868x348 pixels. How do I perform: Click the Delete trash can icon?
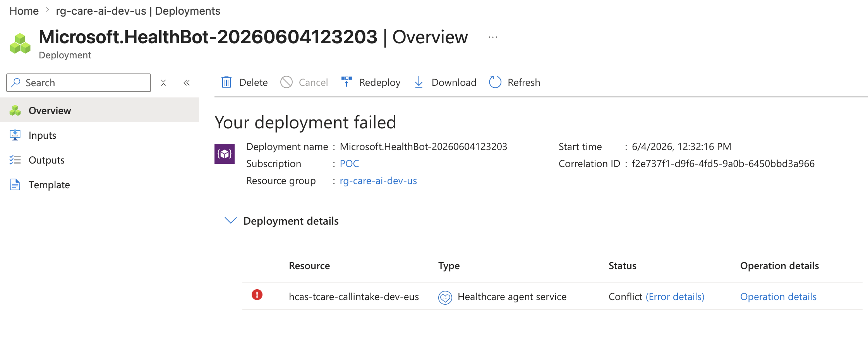[x=226, y=82]
